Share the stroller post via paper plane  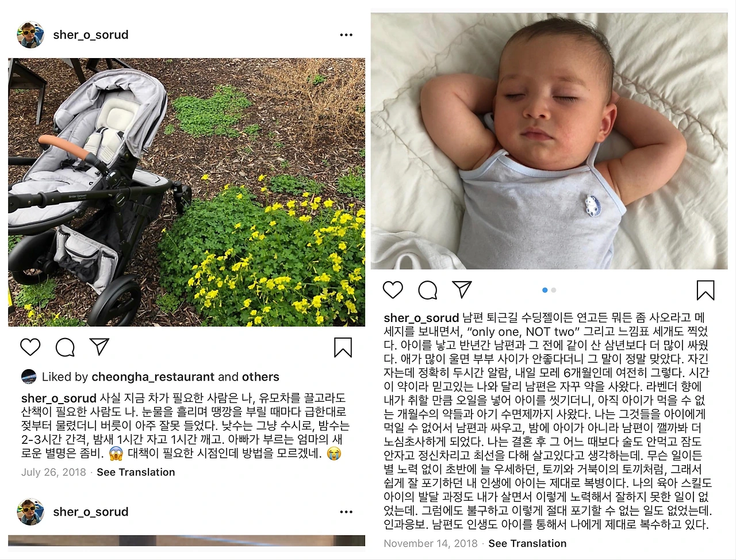pos(99,347)
